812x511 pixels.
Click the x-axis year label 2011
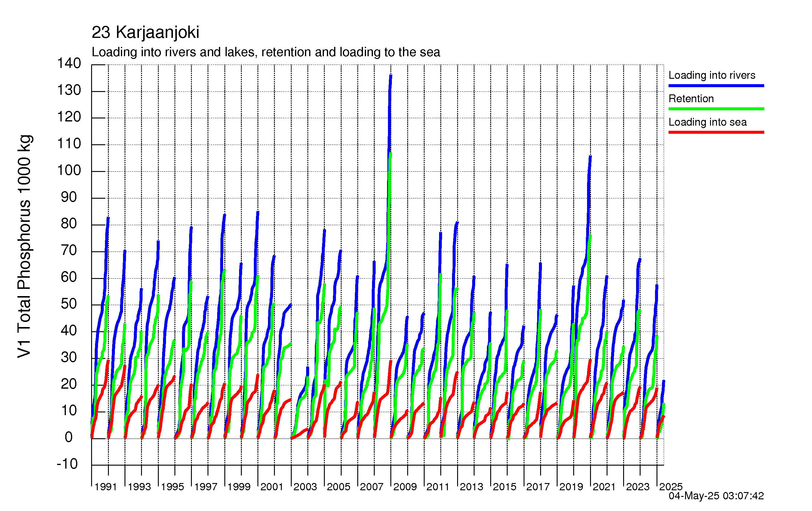[x=438, y=487]
